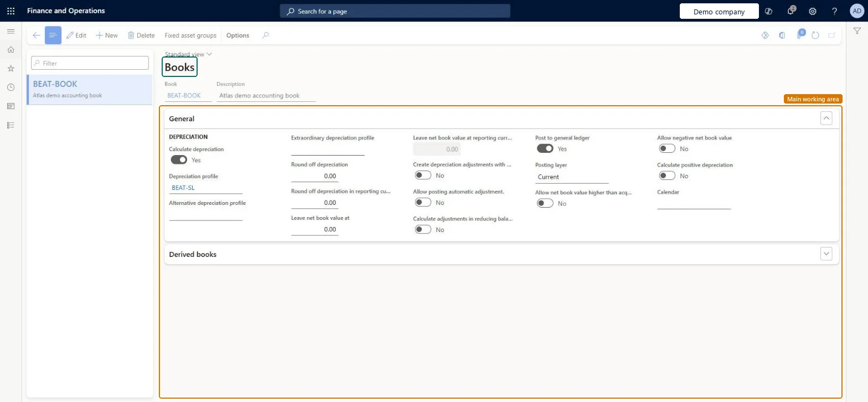868x402 pixels.
Task: Open the Help question mark
Action: point(835,11)
